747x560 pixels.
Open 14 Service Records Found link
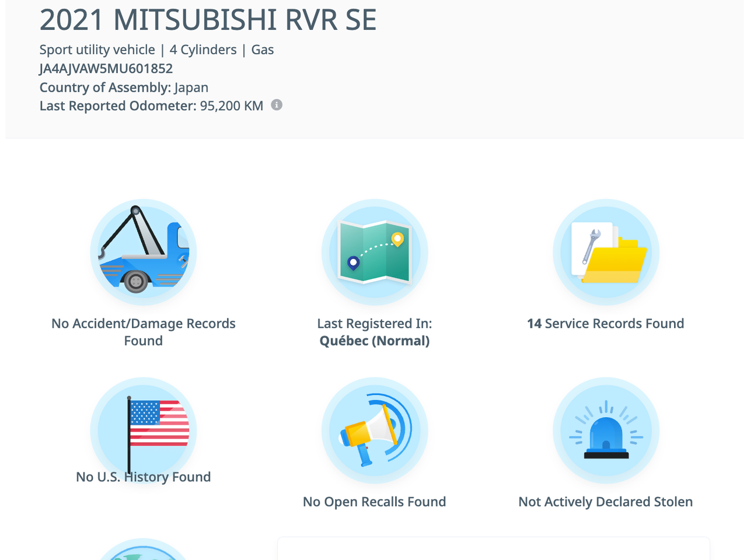tap(606, 324)
